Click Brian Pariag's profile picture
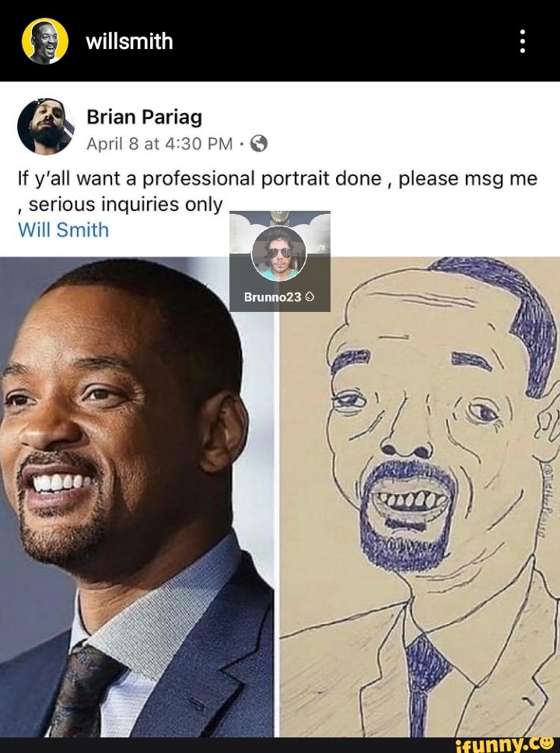The width and height of the screenshot is (560, 753). (x=46, y=126)
